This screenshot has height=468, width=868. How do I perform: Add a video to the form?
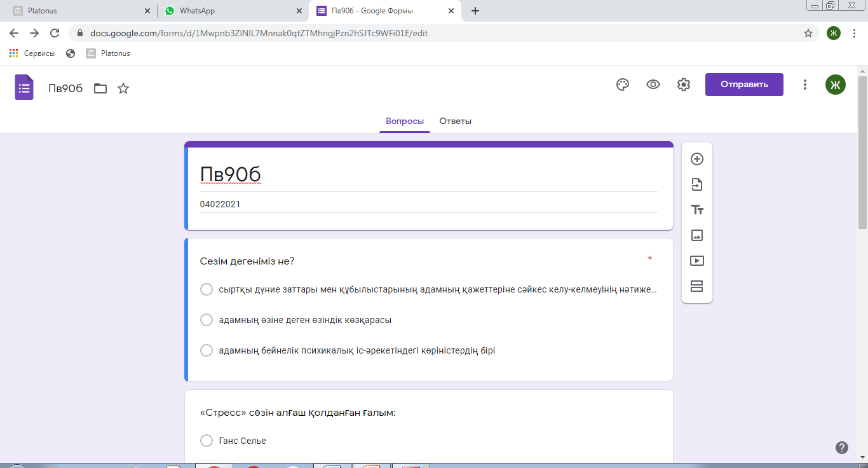pyautogui.click(x=697, y=261)
